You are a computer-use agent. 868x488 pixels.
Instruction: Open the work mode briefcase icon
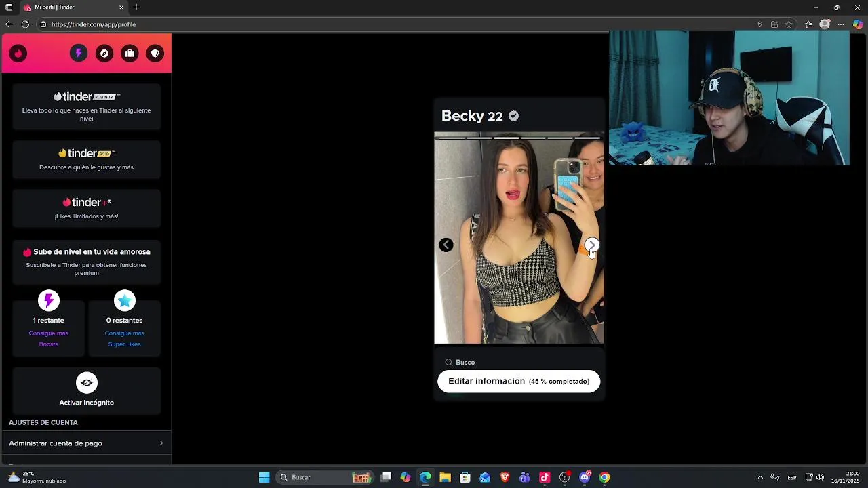130,54
